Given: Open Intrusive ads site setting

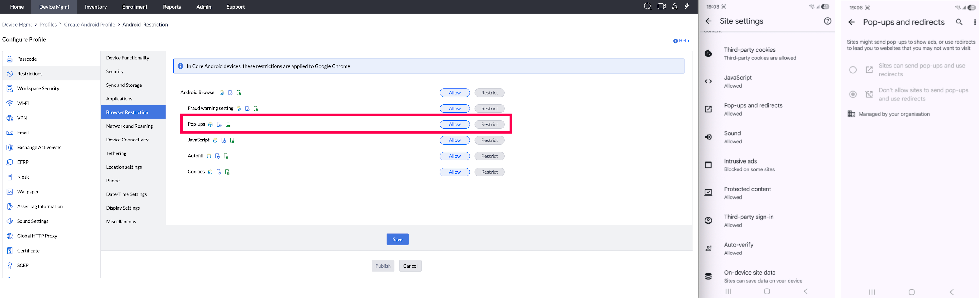Looking at the screenshot, I should [x=767, y=165].
